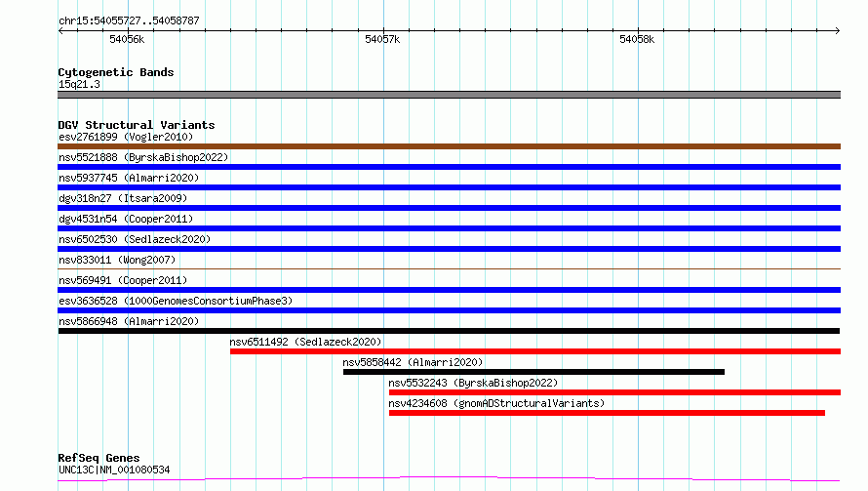This screenshot has width=868, height=491.
Task: Click the red nsv5532243 variant bar
Action: 615,392
